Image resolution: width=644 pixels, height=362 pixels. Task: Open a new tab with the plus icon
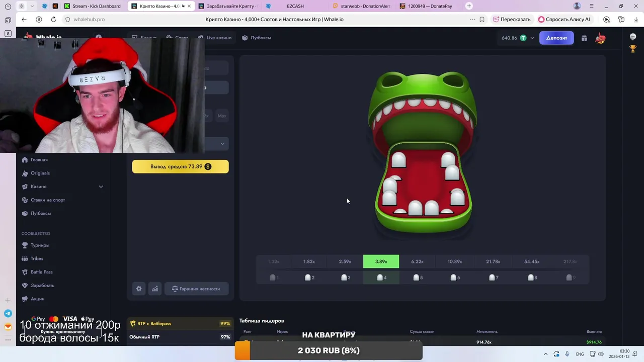point(469,6)
